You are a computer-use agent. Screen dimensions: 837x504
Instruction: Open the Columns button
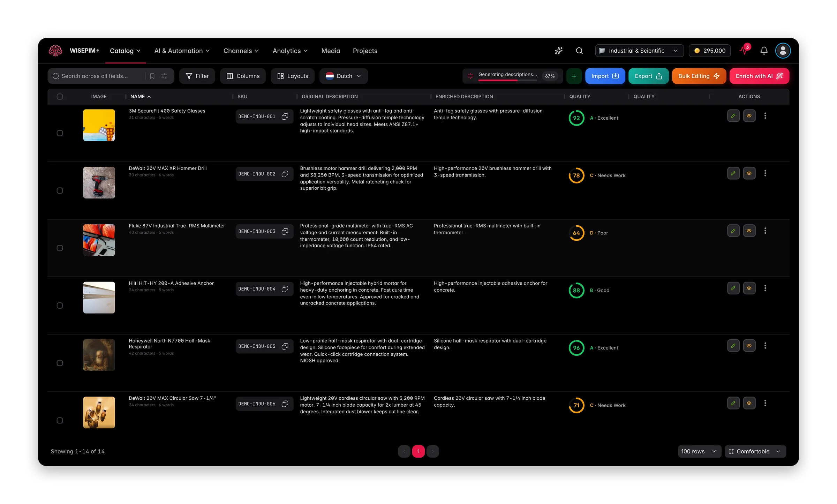click(x=243, y=76)
